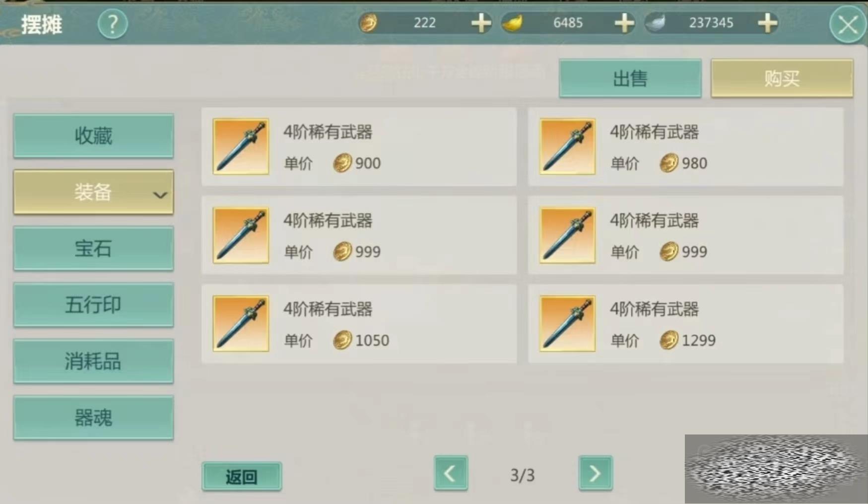This screenshot has height=504, width=868.
Task: Select the sword icon priced at 980
Action: click(567, 146)
